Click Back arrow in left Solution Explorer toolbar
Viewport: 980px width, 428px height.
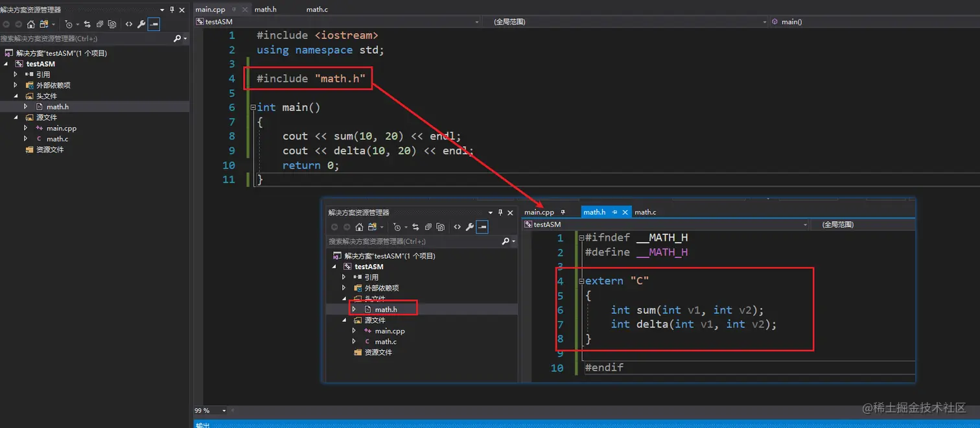[x=6, y=24]
